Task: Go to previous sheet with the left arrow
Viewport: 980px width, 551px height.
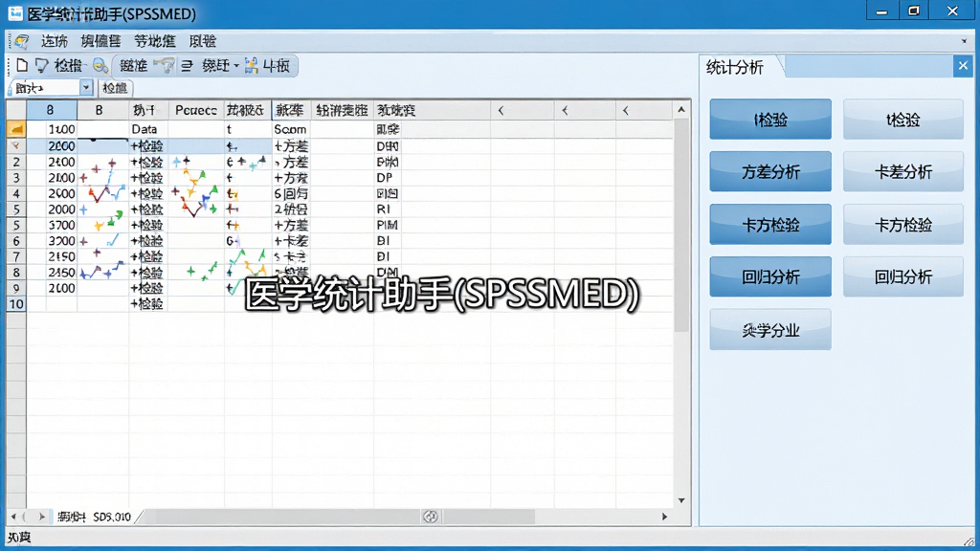Action: 13,517
